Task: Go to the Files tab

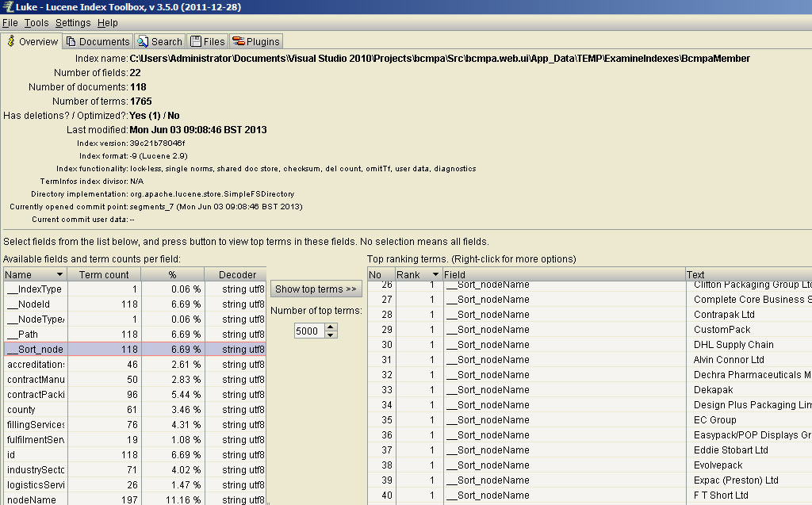Action: coord(207,41)
